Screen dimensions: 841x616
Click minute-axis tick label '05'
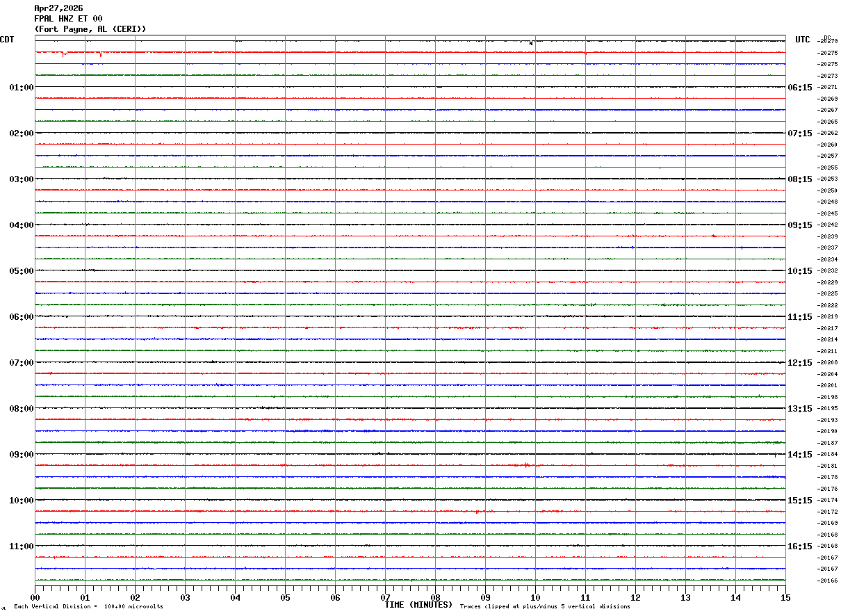(x=285, y=597)
